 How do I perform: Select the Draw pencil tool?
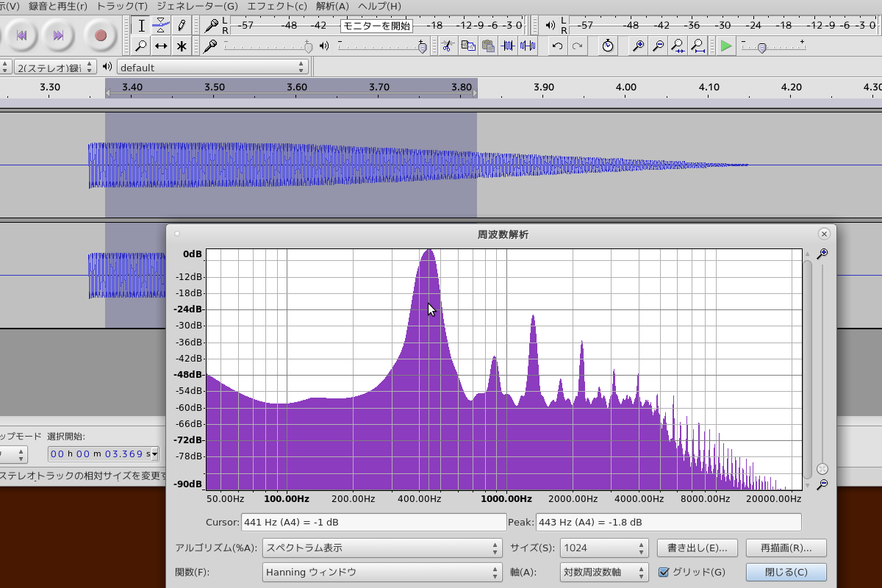(x=181, y=25)
